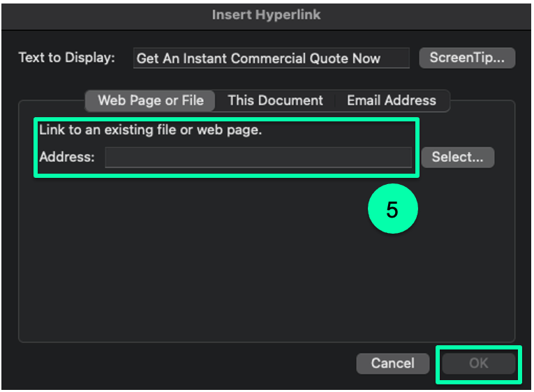The image size is (534, 392).
Task: Click the word "Instant" in display text
Action: point(205,59)
